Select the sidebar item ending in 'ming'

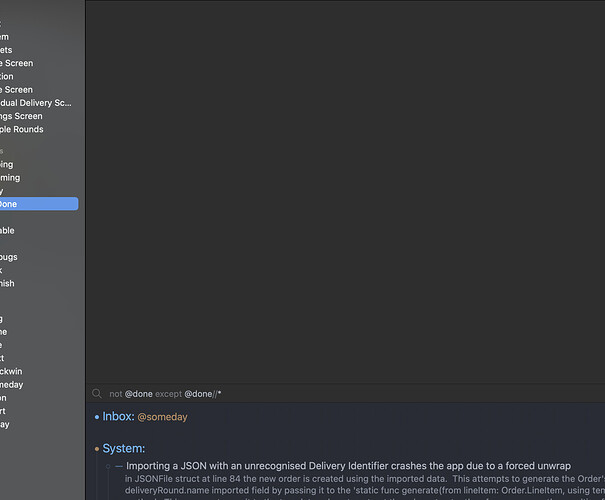click(10, 177)
